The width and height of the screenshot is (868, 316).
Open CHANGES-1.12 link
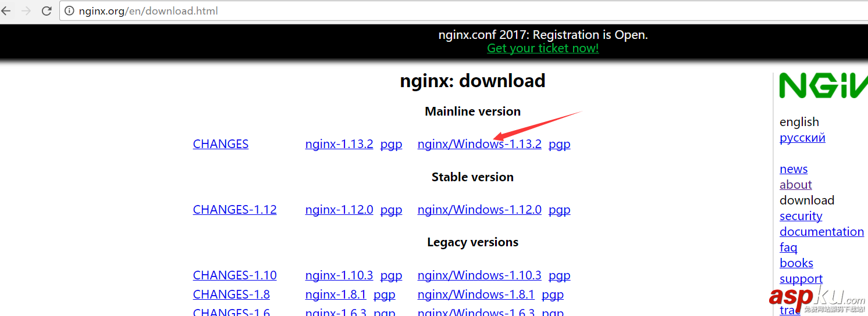234,210
